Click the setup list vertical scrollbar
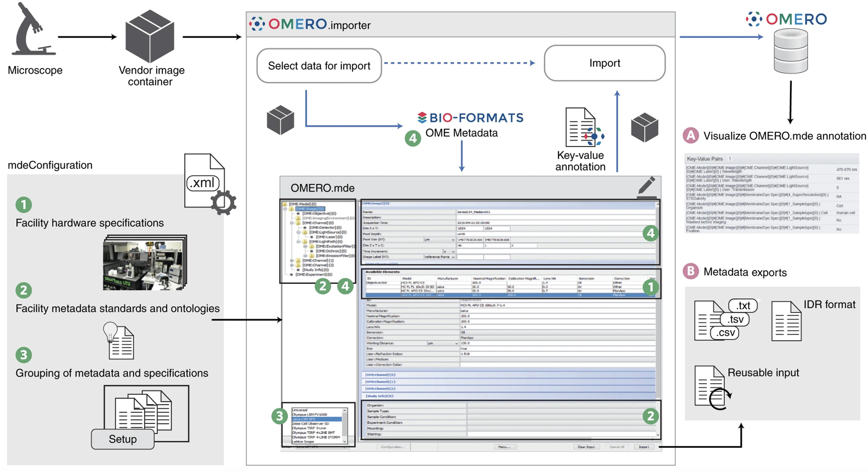This screenshot has height=472, width=868. 344,426
